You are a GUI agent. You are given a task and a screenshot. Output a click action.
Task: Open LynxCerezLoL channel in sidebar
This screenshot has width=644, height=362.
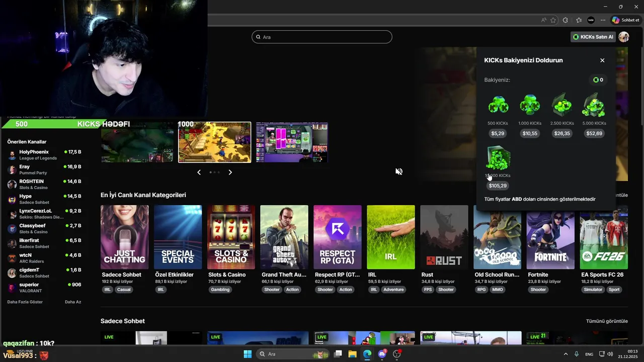[44, 214]
